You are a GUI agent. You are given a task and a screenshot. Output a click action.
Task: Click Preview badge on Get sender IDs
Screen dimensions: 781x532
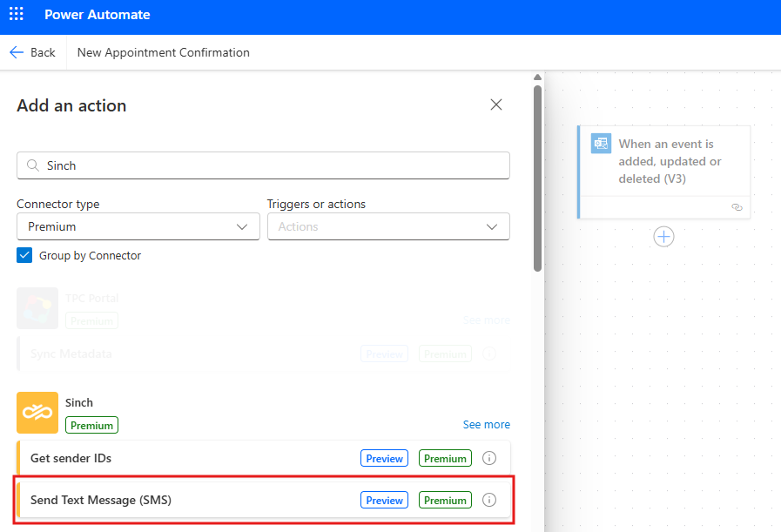pos(384,458)
